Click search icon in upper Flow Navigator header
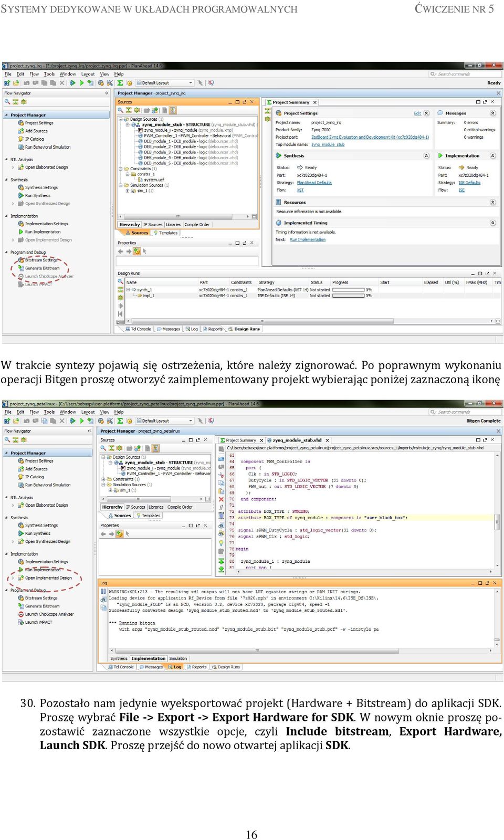 pyautogui.click(x=7, y=101)
